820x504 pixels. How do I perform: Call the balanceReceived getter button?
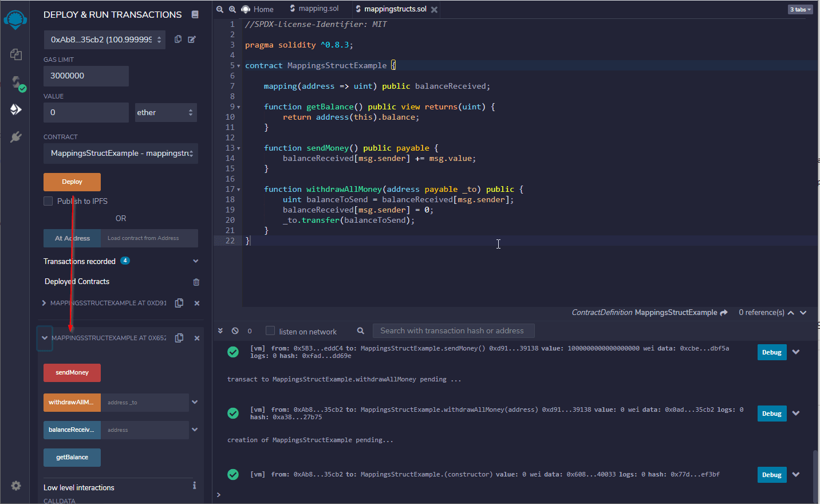coord(72,430)
